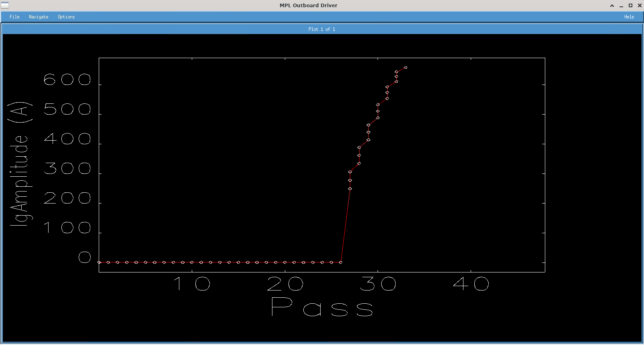The width and height of the screenshot is (644, 345).
Task: Open the Help menu
Action: (629, 17)
